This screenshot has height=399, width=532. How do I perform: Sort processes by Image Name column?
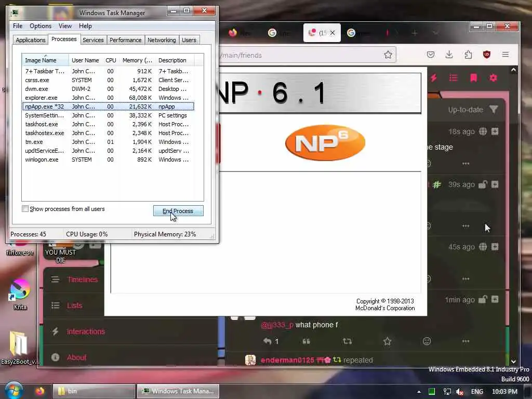pos(45,60)
